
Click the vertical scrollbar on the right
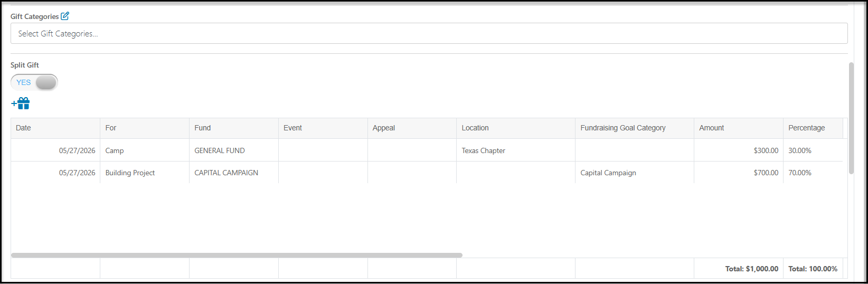coord(851,118)
